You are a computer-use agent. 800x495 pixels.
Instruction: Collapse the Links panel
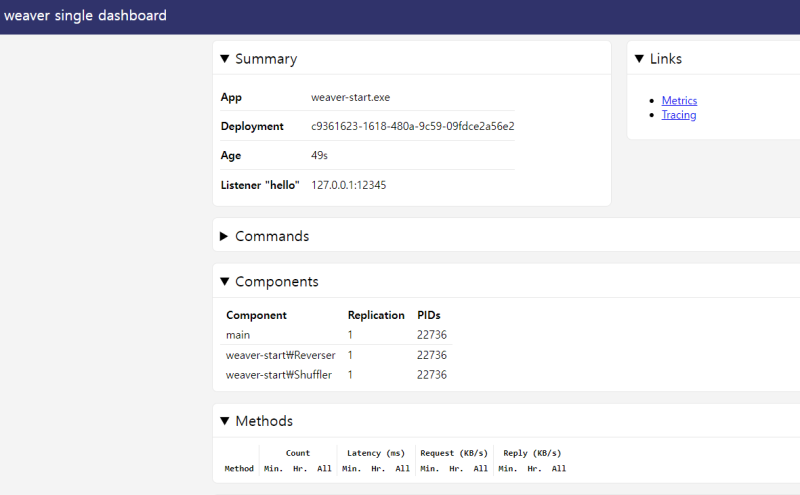point(658,59)
